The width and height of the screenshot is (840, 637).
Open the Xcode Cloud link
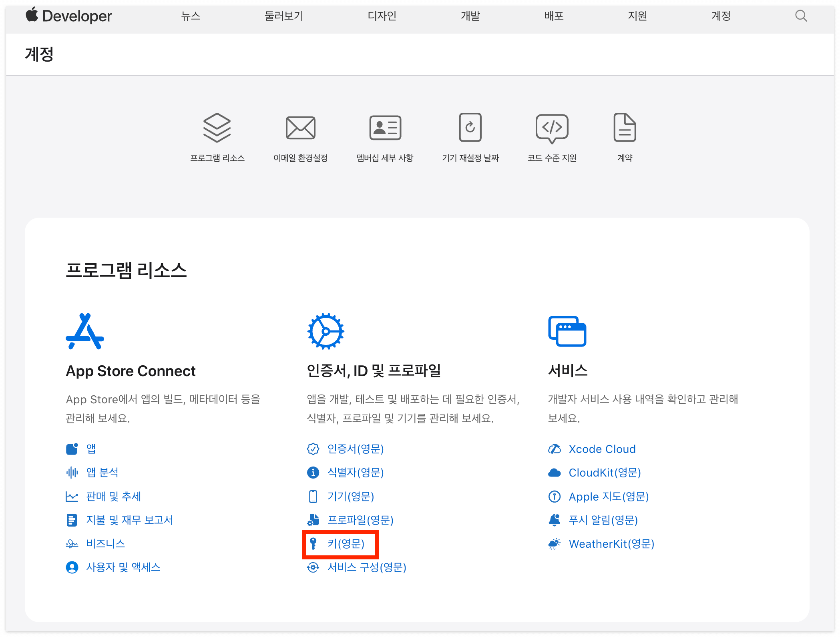click(x=602, y=449)
